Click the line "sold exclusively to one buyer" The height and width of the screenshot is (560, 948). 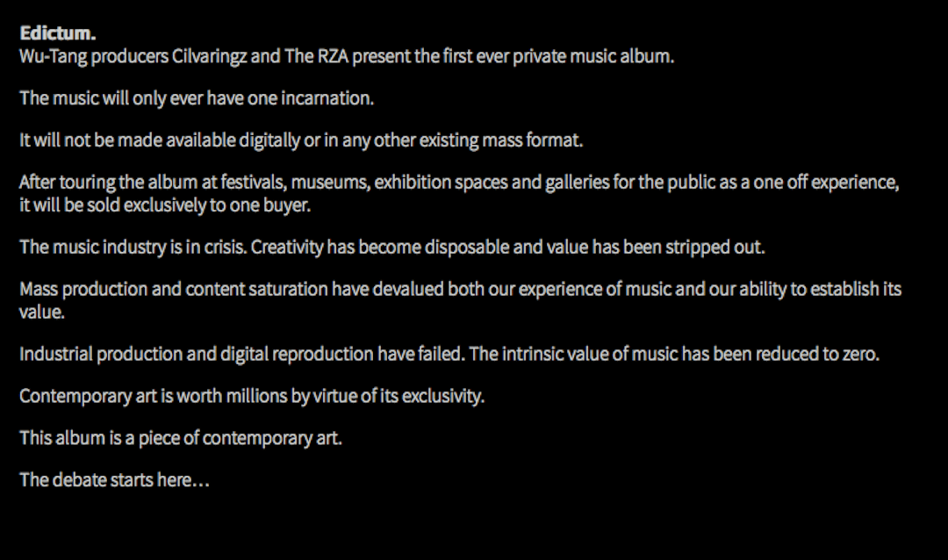(x=165, y=206)
